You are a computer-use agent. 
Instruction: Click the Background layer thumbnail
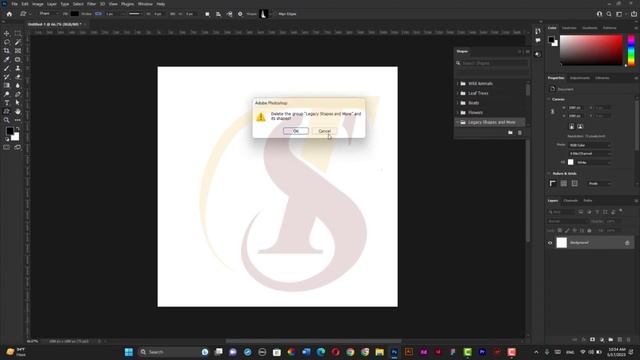(562, 243)
